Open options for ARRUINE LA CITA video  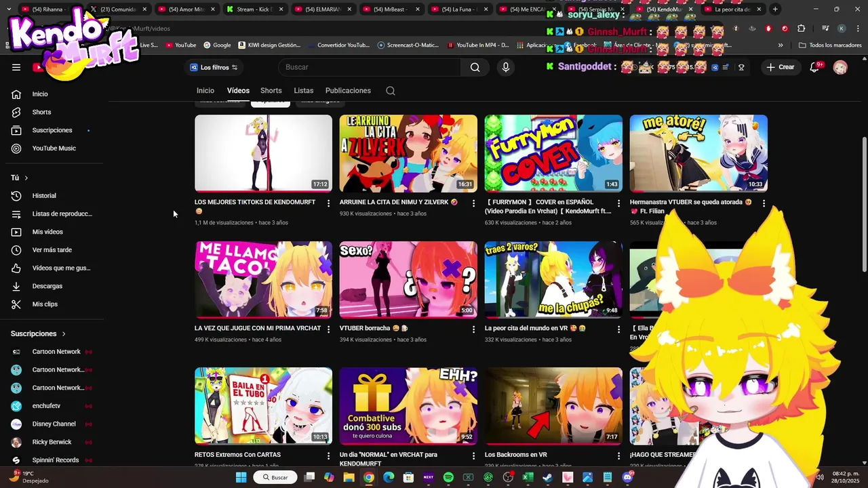pyautogui.click(x=473, y=203)
